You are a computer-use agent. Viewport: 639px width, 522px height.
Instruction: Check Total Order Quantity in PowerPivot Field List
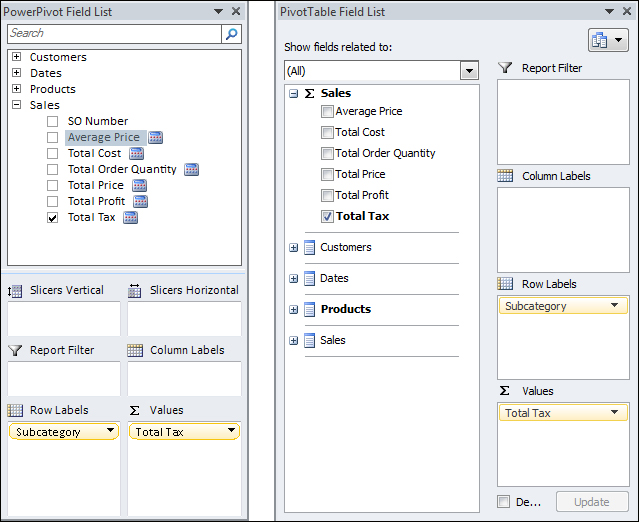(52, 170)
